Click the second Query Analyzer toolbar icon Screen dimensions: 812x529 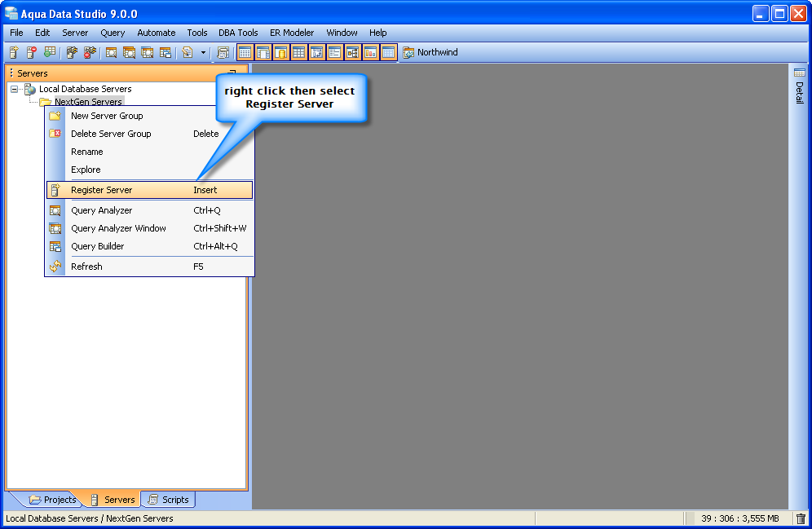[129, 52]
